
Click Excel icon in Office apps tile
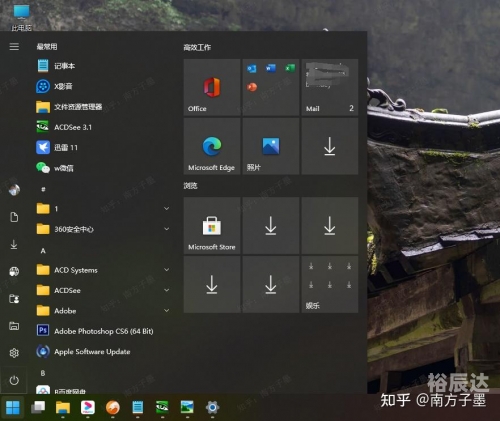coord(290,68)
